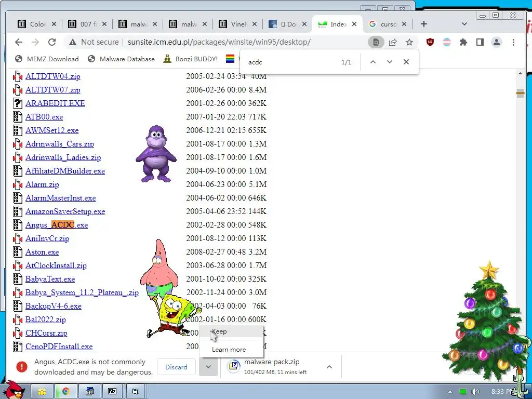Open the profile avatar menu

(496, 42)
